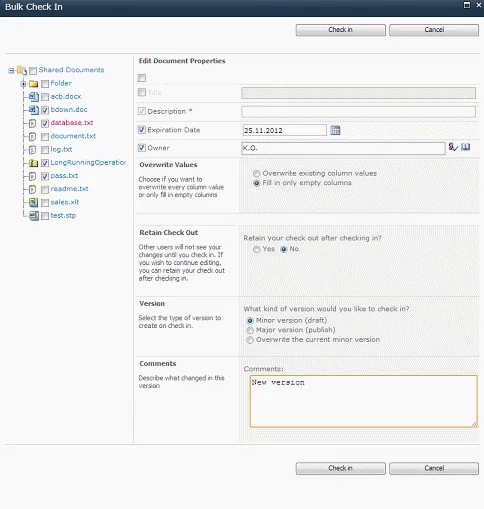Viewport: 484px width, 509px height.
Task: Click the bdown.doc Word file icon
Action: pos(34,110)
